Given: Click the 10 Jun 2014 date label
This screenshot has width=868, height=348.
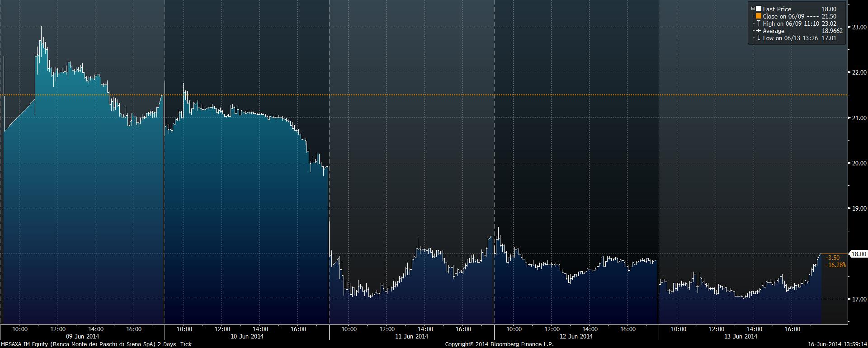Looking at the screenshot, I should point(247,336).
